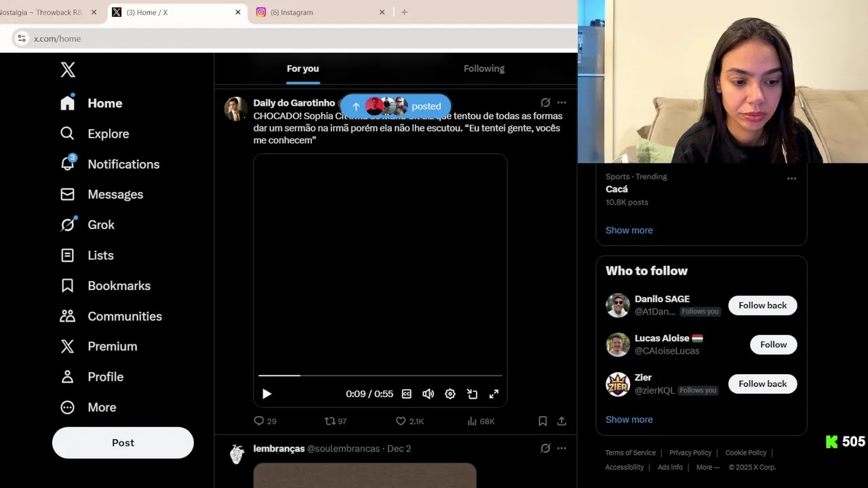Image resolution: width=868 pixels, height=488 pixels.
Task: Open Privacy Policy link
Action: tap(690, 453)
